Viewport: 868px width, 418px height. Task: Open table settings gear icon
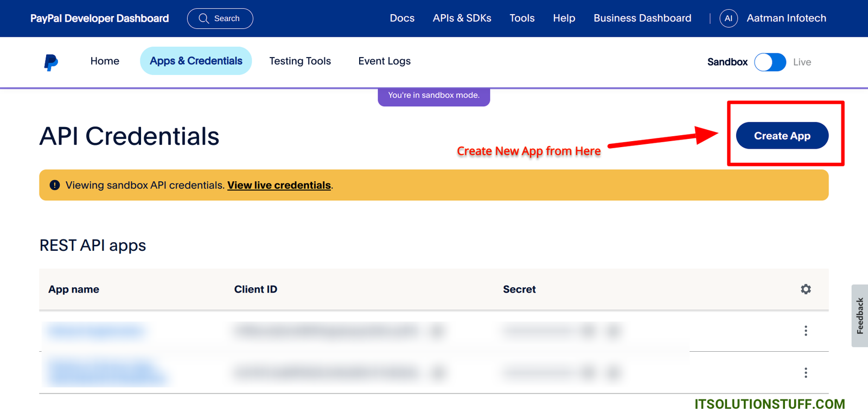click(806, 289)
